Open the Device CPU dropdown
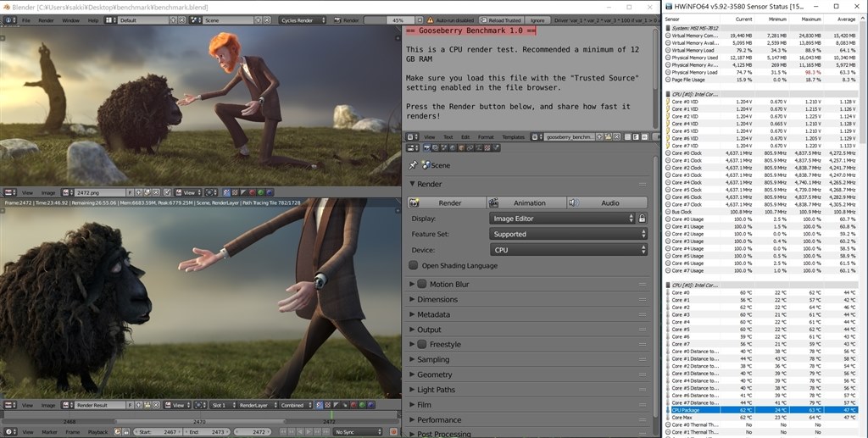 click(x=568, y=250)
